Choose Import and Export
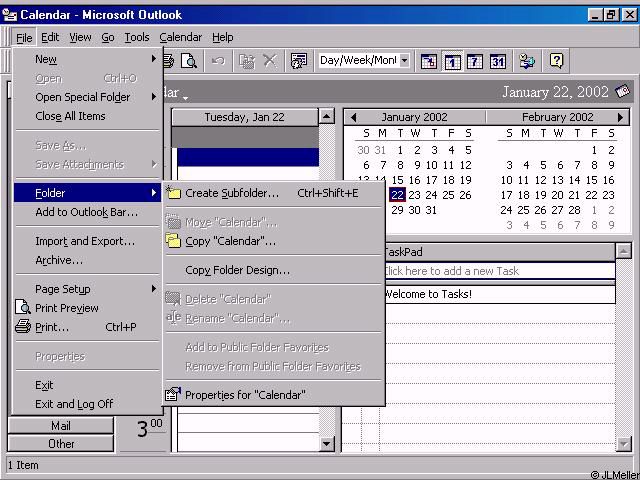 (x=87, y=241)
